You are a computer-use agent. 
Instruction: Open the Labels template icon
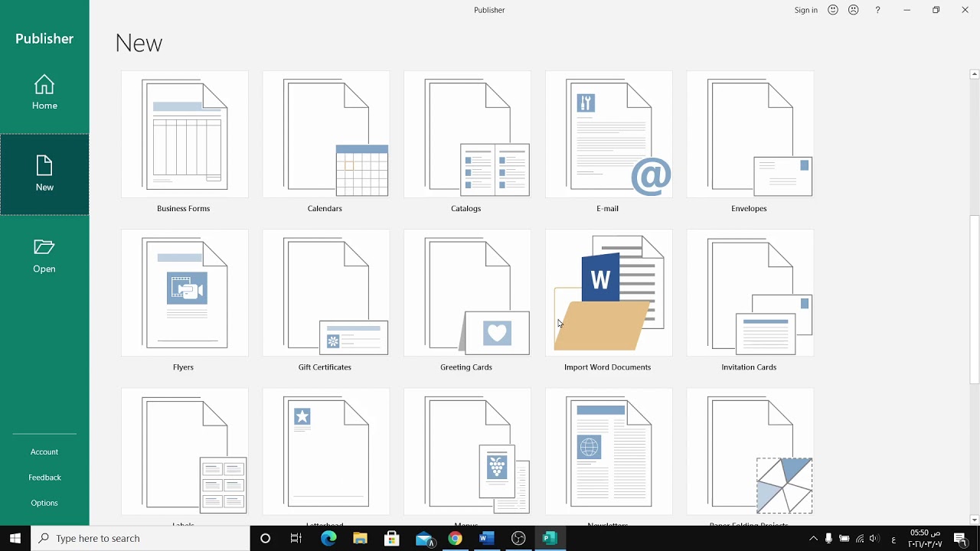pos(184,452)
